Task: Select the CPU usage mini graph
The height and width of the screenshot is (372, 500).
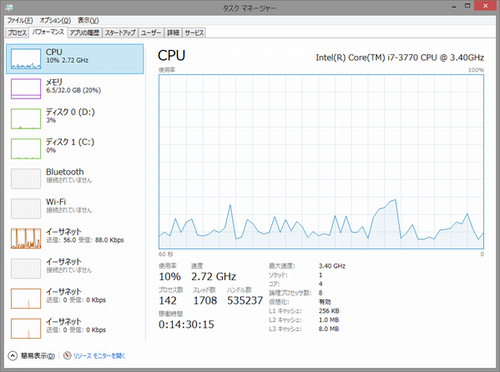Action: coord(26,59)
